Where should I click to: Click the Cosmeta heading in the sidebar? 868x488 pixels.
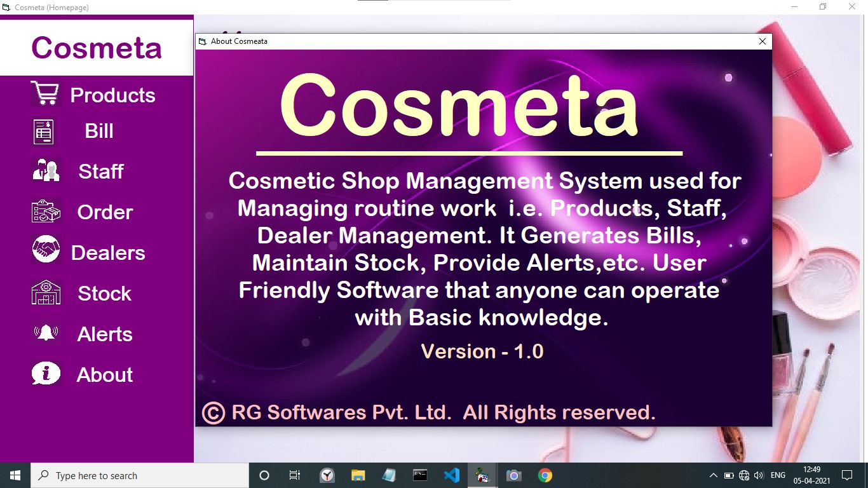point(95,48)
